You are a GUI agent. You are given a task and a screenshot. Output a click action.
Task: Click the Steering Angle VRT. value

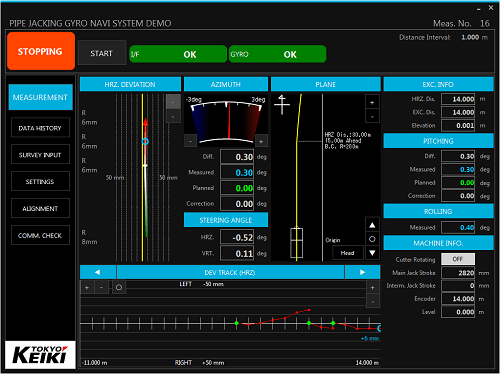(237, 253)
